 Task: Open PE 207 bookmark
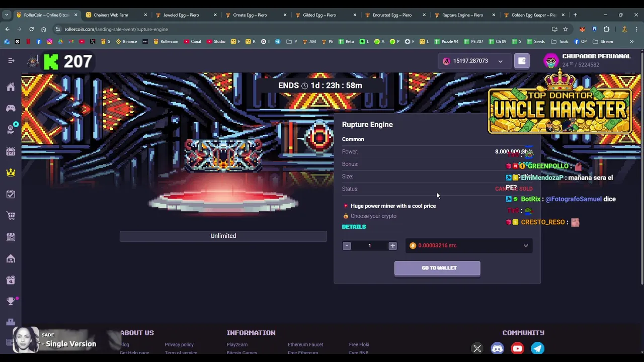click(x=473, y=41)
